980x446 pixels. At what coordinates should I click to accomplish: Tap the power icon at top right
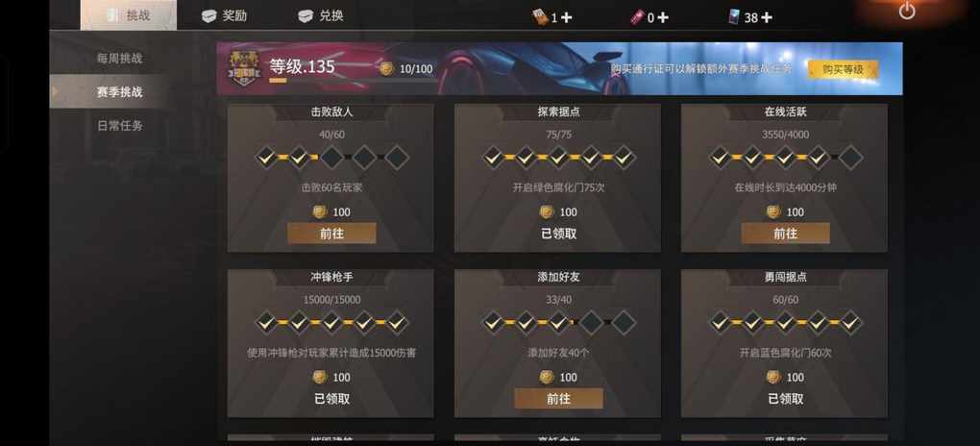click(906, 11)
